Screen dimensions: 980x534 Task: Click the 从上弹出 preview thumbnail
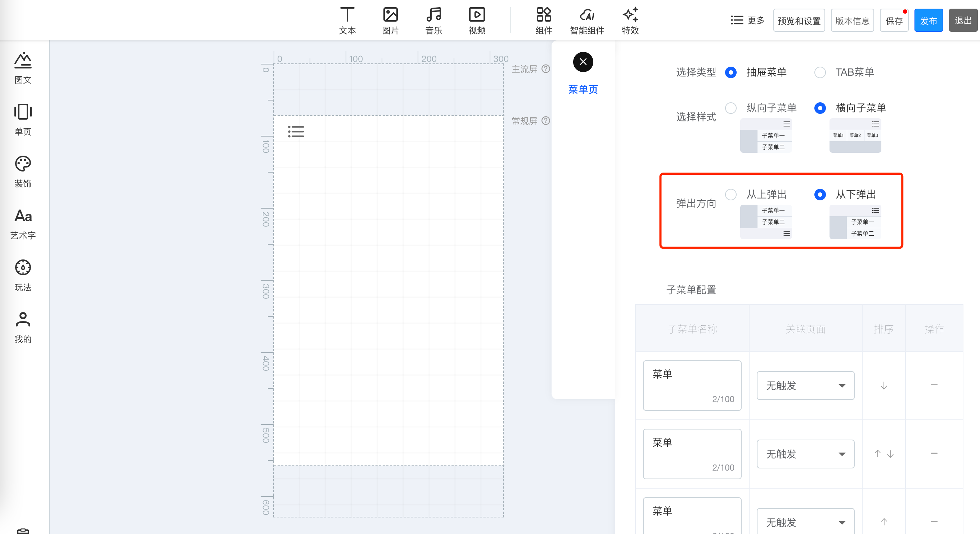pyautogui.click(x=766, y=222)
